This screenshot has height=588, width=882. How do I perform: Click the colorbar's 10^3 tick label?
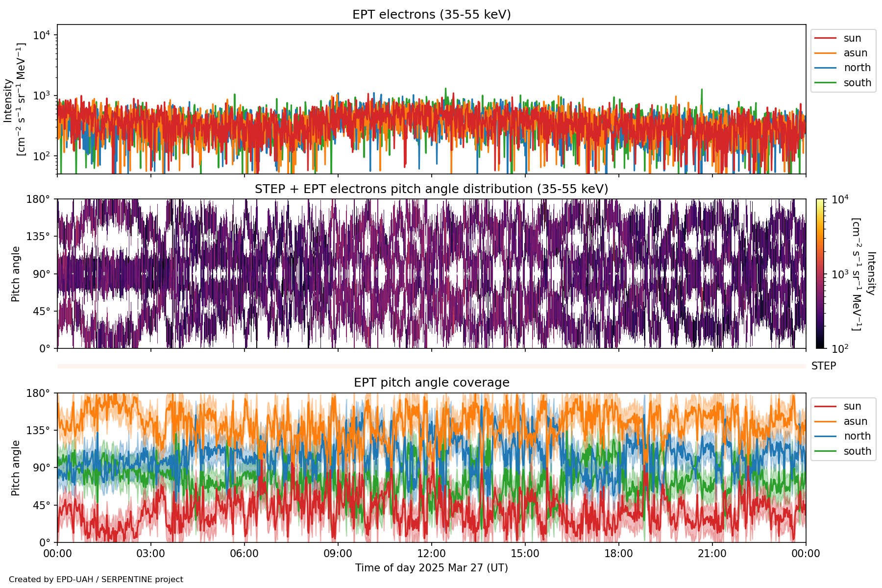(x=840, y=274)
